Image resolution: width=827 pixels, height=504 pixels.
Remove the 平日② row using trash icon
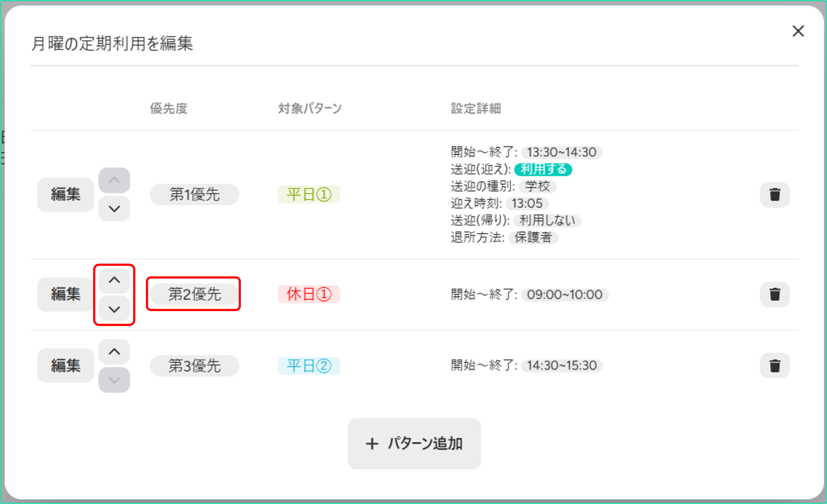pyautogui.click(x=774, y=366)
